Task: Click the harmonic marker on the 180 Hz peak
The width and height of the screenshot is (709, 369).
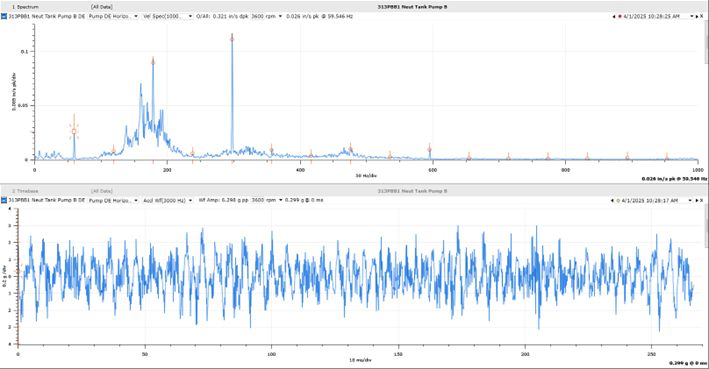Action: (x=153, y=62)
